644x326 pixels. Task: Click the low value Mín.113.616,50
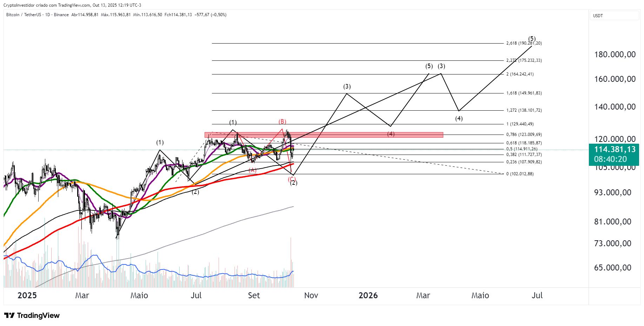pos(147,15)
